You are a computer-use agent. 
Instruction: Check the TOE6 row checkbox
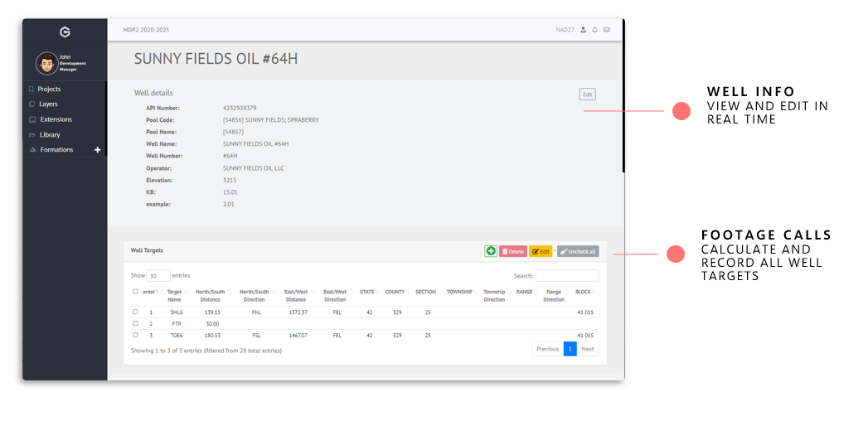[135, 336]
